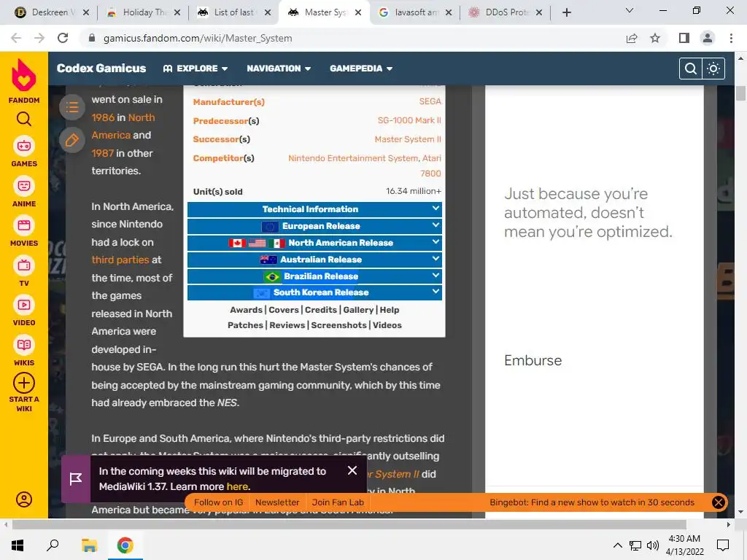The image size is (747, 560).
Task: Click the Start a Wiki plus icon
Action: tap(24, 383)
